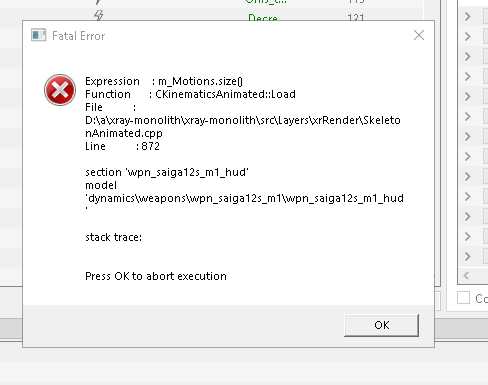Click OK to abort execution
The image size is (488, 385).
[x=381, y=325]
